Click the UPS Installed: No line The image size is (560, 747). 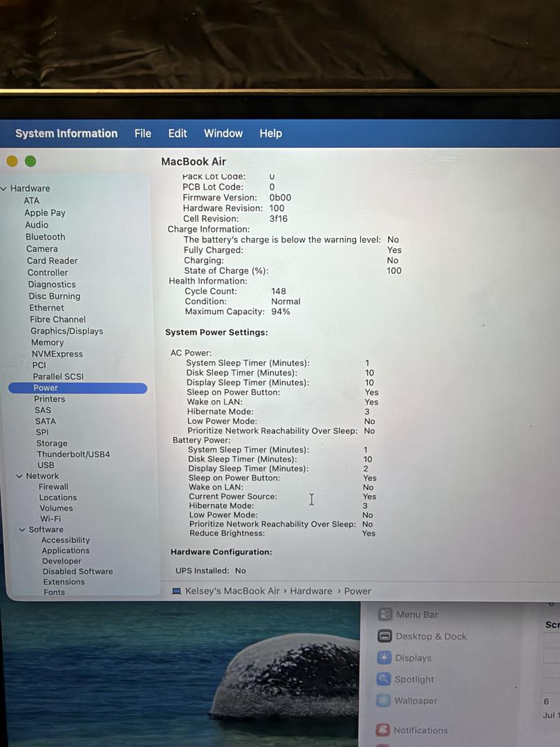tap(210, 571)
